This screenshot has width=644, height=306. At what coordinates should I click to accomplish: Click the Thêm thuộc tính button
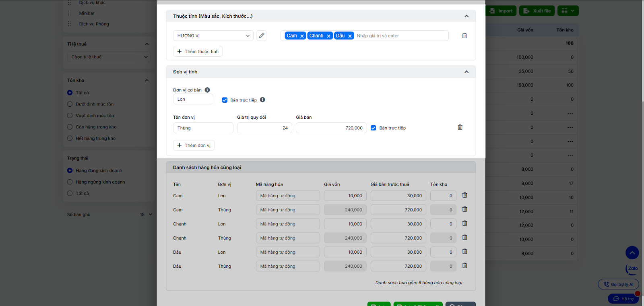tap(198, 52)
